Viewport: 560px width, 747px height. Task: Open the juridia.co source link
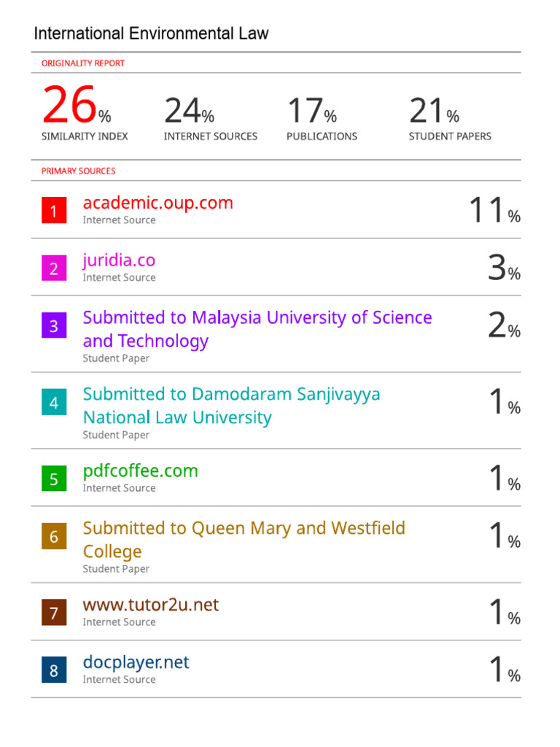(x=119, y=260)
